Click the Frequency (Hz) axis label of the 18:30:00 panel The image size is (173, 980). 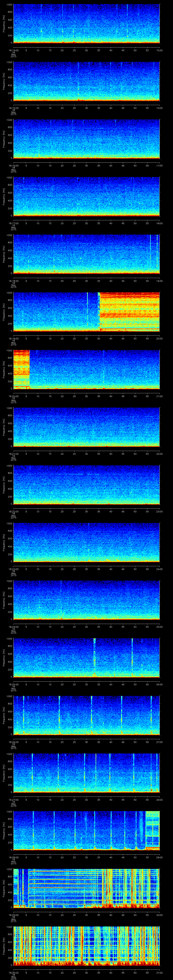pos(4,946)
